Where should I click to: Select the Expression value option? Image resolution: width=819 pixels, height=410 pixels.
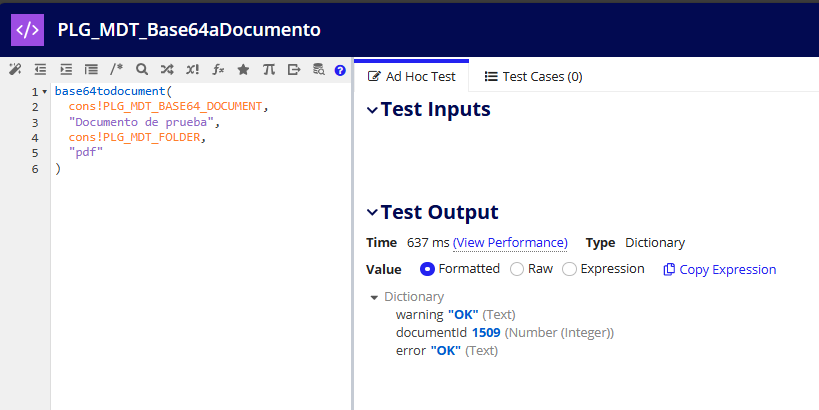(x=569, y=269)
